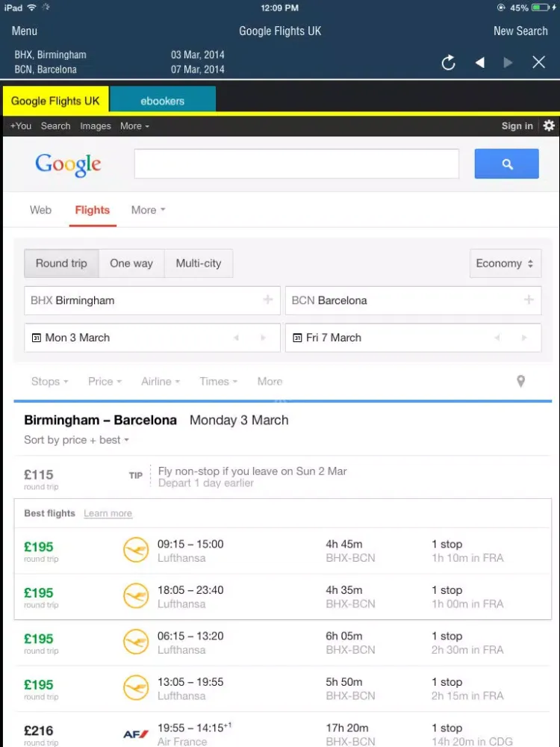560x747 pixels.
Task: Add another origin airport with plus icon
Action: 267,300
